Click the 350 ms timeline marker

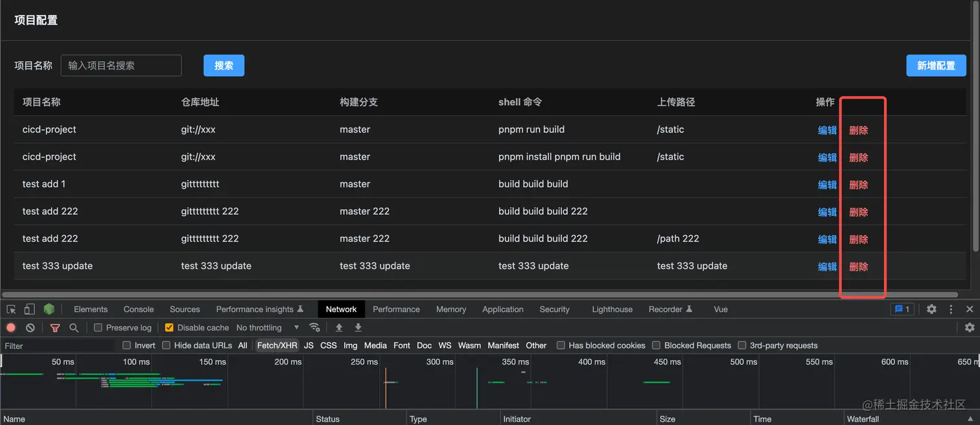516,362
